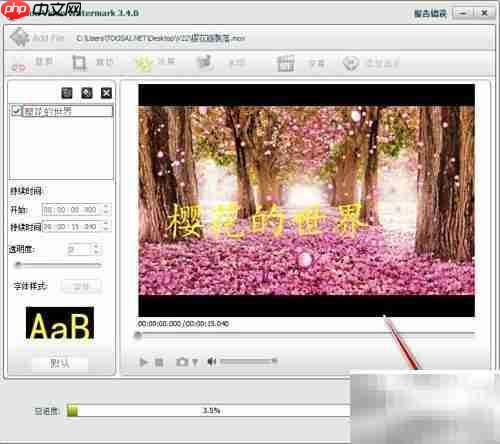
Task: Take a snapshot with camera icon
Action: pyautogui.click(x=182, y=362)
